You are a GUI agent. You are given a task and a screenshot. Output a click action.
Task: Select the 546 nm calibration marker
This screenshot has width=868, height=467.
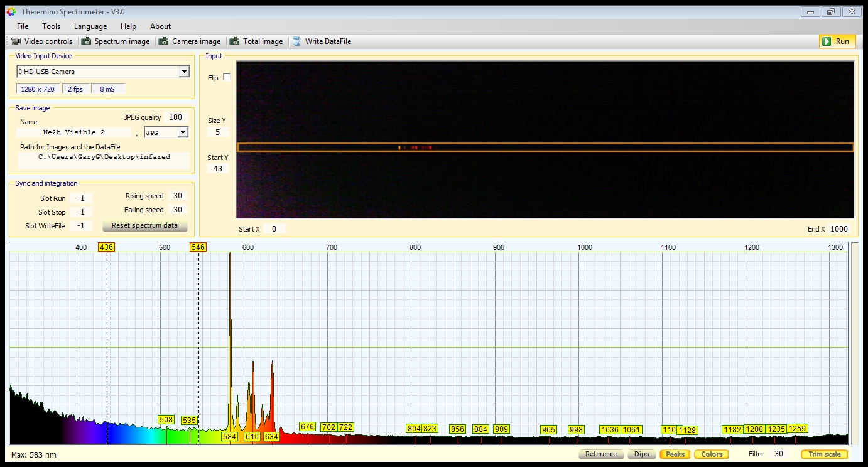pyautogui.click(x=198, y=247)
